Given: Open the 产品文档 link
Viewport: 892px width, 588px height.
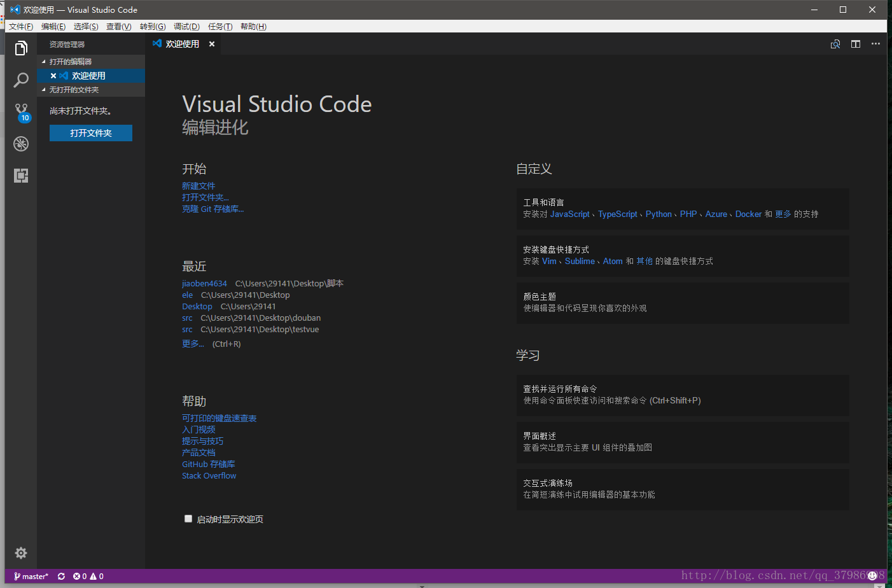Looking at the screenshot, I should 199,452.
